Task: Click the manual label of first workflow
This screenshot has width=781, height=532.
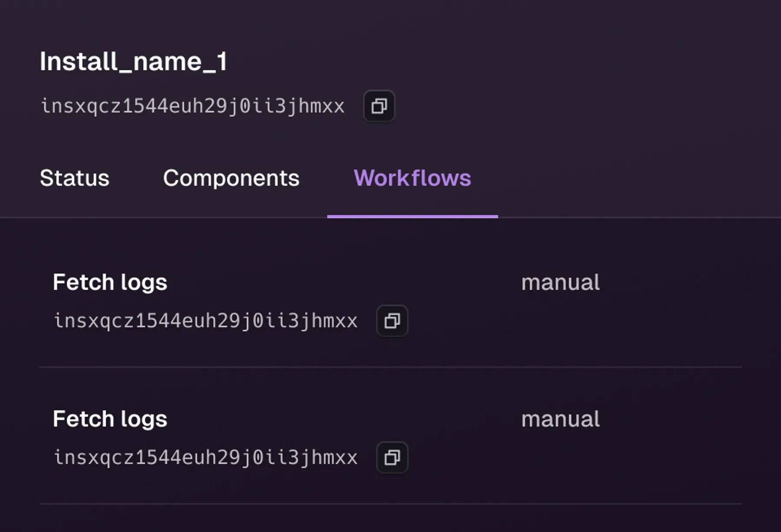Action: point(561,282)
